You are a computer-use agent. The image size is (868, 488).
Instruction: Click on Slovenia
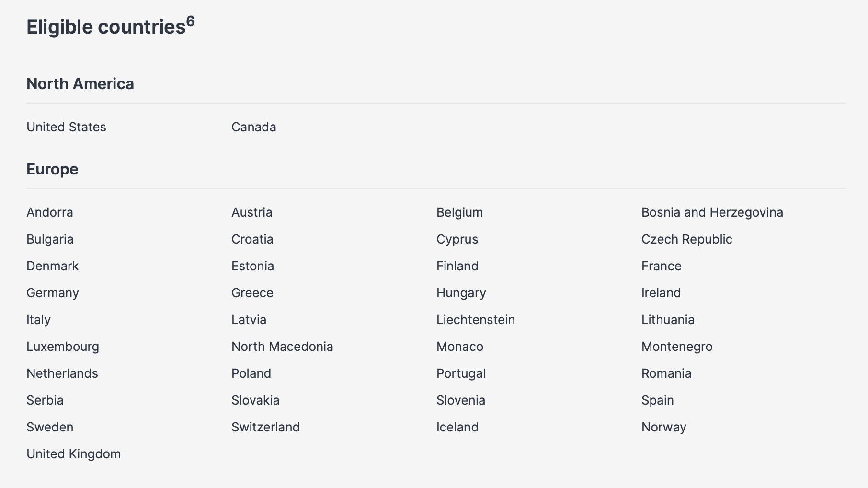[460, 400]
